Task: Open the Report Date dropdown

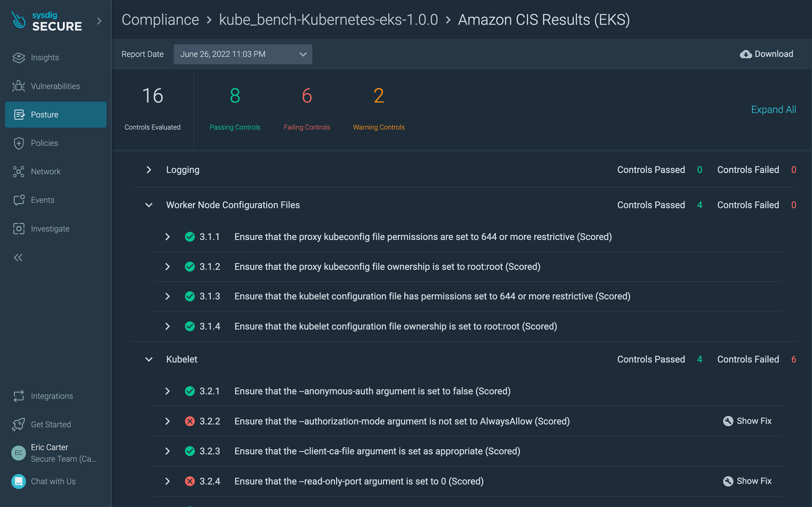Action: pyautogui.click(x=243, y=54)
